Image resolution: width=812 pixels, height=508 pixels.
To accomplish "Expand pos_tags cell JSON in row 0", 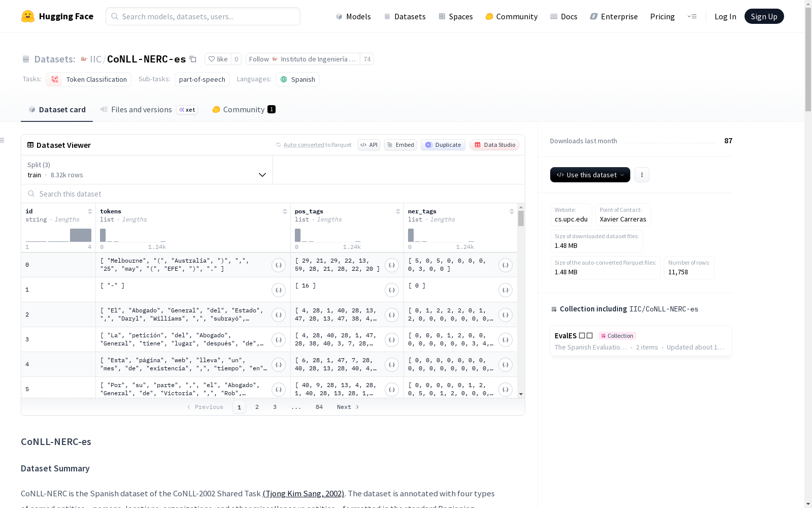I will pyautogui.click(x=392, y=265).
